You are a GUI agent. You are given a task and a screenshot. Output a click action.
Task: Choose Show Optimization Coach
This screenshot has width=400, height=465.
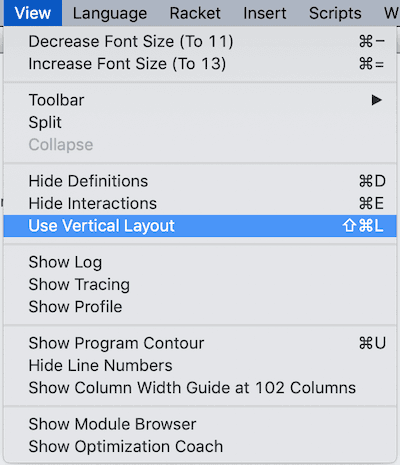[200, 446]
